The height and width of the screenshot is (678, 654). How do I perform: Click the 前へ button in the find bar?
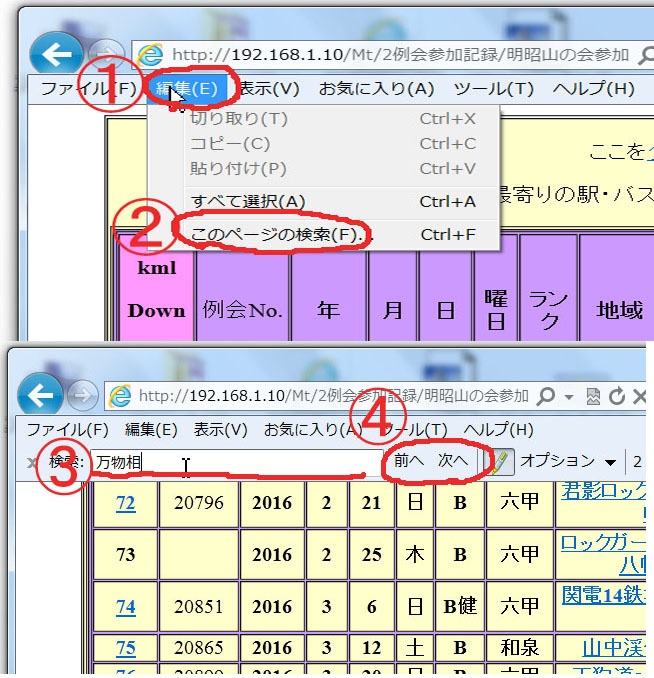click(x=409, y=461)
